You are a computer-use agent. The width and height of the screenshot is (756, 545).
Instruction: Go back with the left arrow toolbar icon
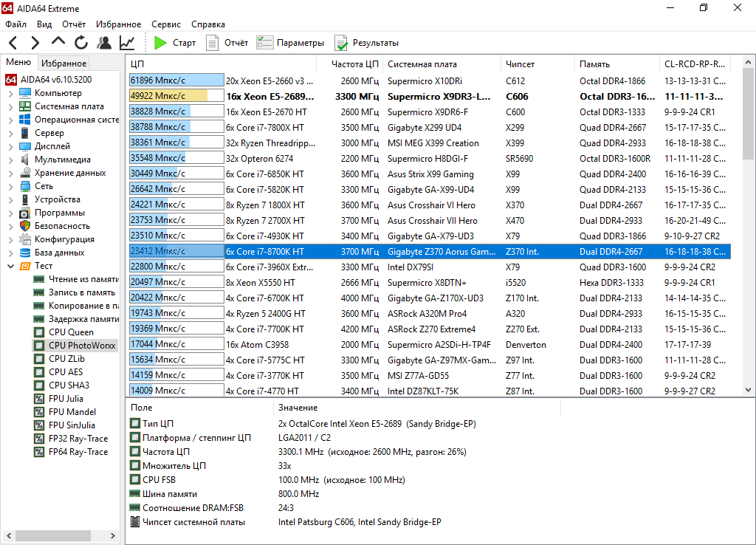pos(13,43)
